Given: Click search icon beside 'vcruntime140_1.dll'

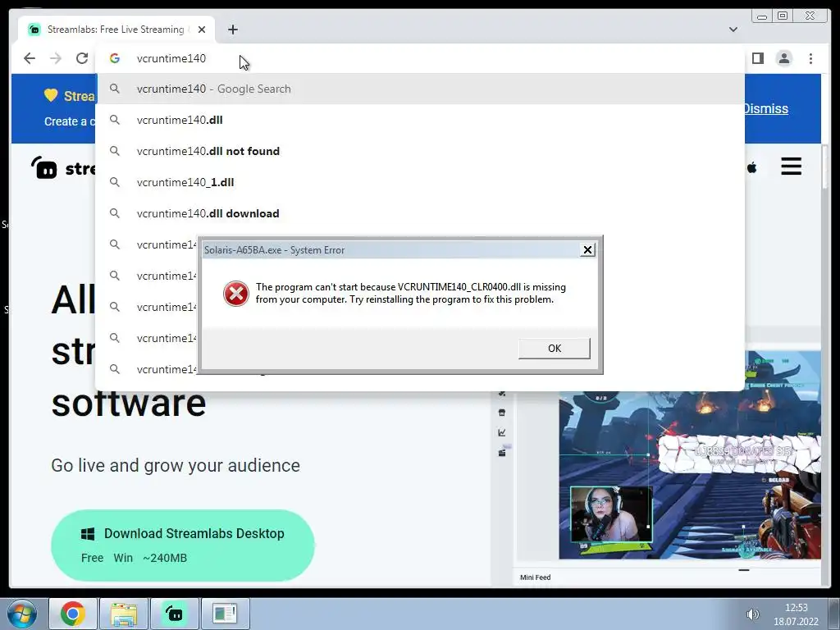Looking at the screenshot, I should (115, 182).
